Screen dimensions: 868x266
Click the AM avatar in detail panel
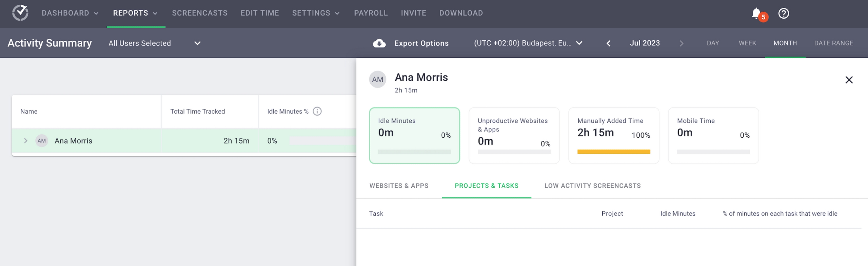pyautogui.click(x=378, y=79)
